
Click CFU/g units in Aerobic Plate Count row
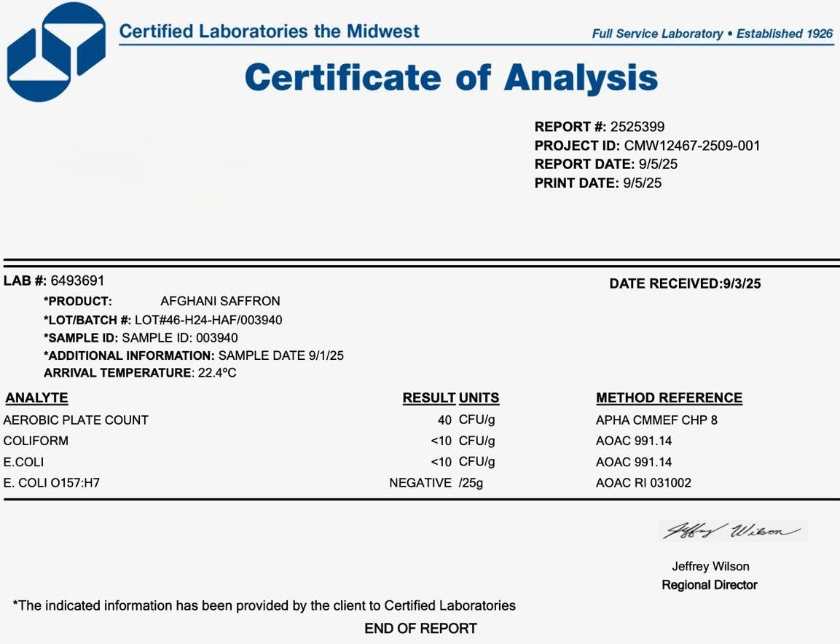click(x=476, y=420)
